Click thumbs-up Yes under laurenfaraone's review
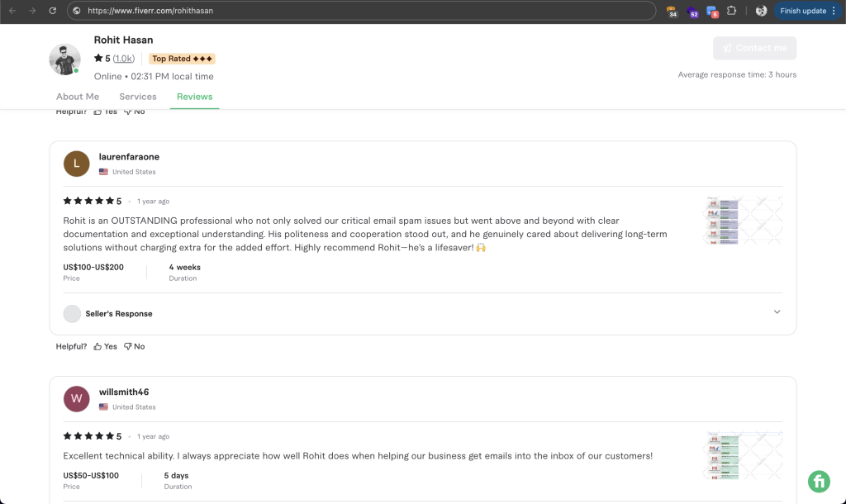This screenshot has width=846, height=504. (105, 346)
